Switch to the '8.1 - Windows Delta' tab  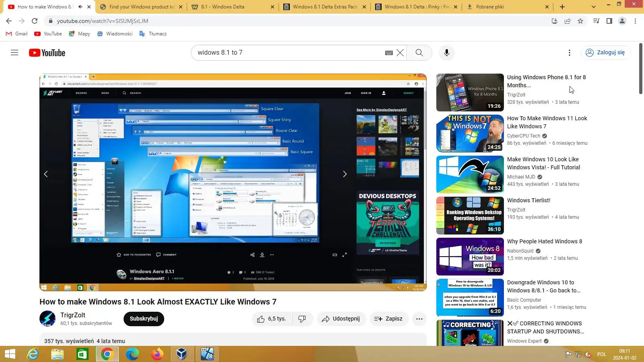(233, 7)
